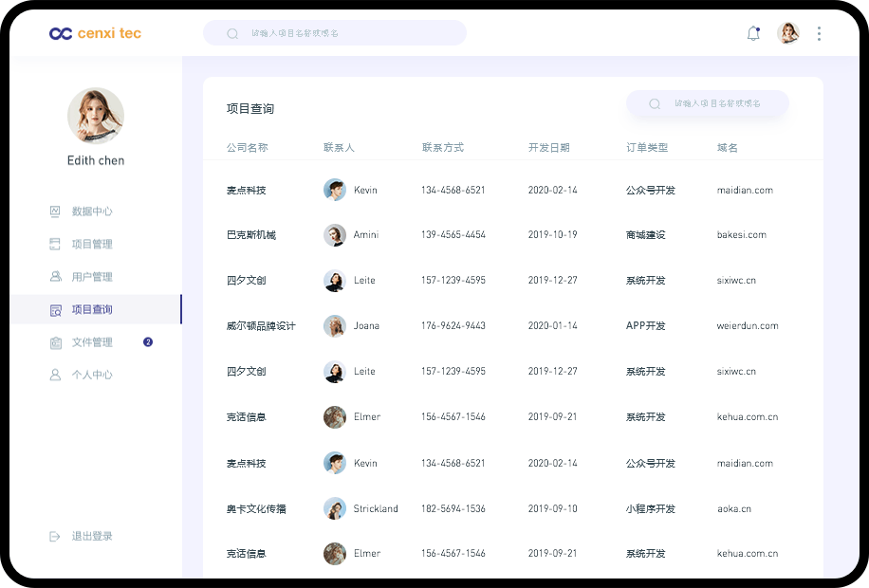Click 退出登录 to log out
Image resolution: width=869 pixels, height=588 pixels.
[92, 536]
